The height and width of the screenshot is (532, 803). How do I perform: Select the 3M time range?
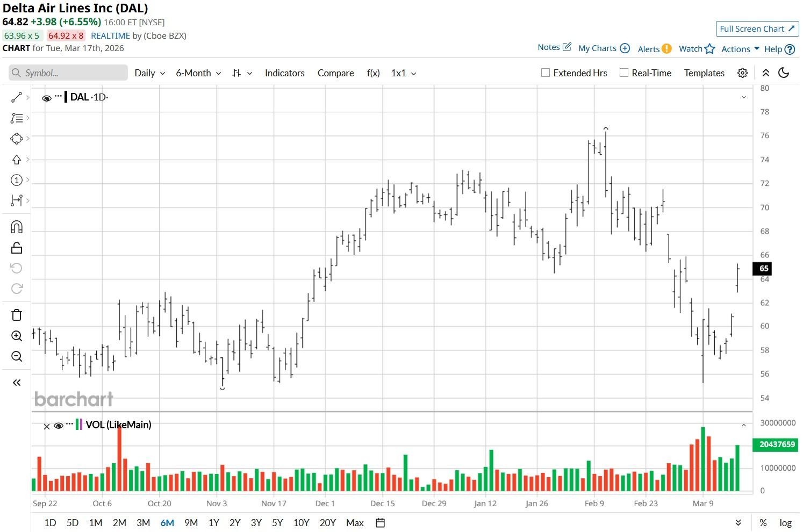[x=143, y=523]
